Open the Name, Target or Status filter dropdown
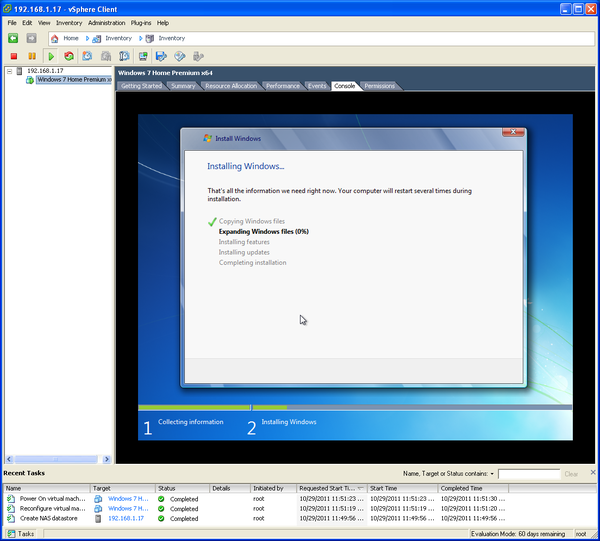 (x=491, y=473)
